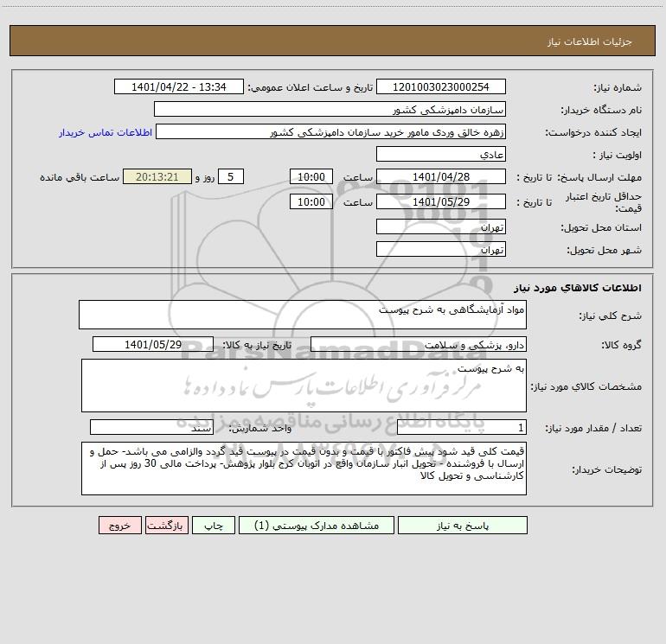Screen dimensions: 666x644
Task: Click the خروج exit button
Action: pyautogui.click(x=119, y=525)
